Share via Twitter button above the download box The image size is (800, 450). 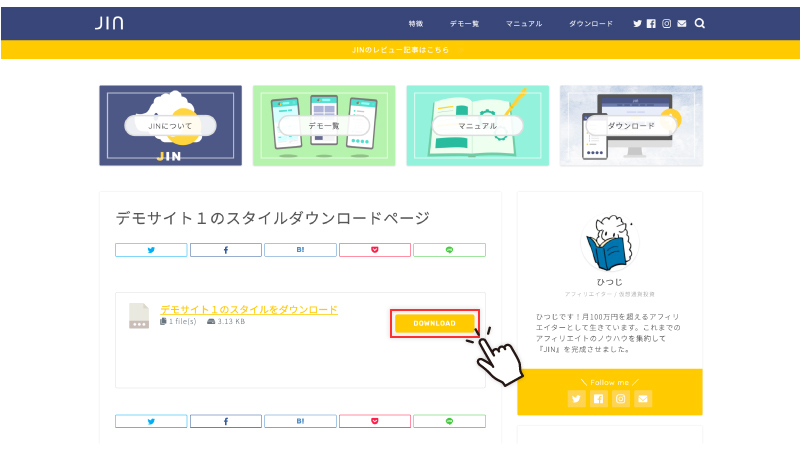[151, 250]
